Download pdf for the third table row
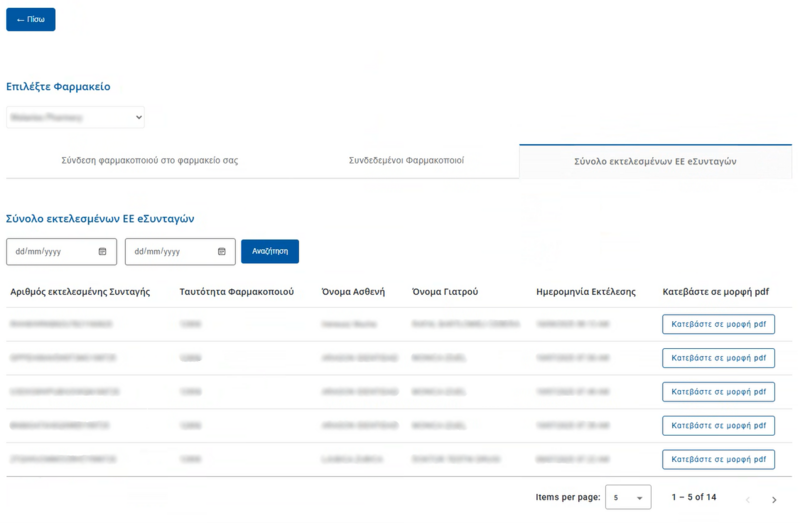Screen dimensions: 800x523 pos(718,392)
